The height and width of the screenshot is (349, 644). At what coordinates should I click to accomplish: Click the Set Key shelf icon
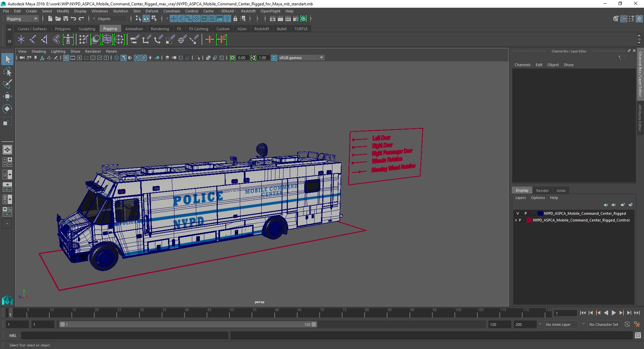coord(210,40)
